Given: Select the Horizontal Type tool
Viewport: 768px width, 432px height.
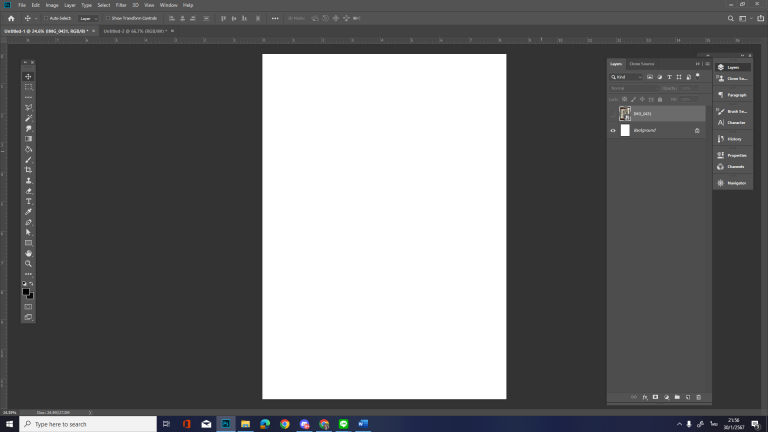Looking at the screenshot, I should point(28,201).
